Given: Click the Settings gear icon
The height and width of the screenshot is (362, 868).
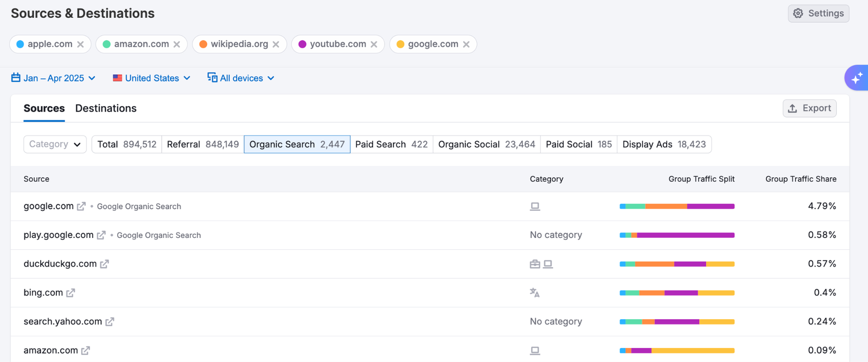Looking at the screenshot, I should tap(798, 14).
